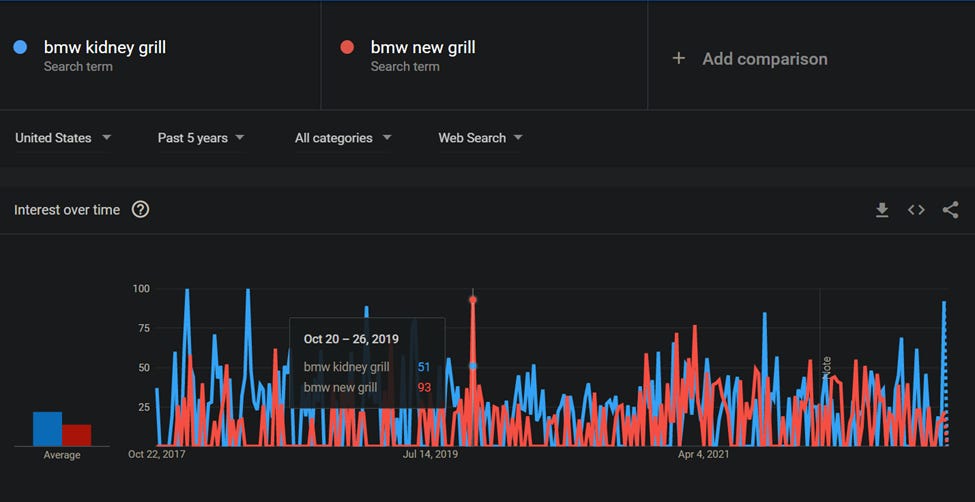This screenshot has width=975, height=502.
Task: Open the help icon beside Interest over time
Action: [x=141, y=210]
